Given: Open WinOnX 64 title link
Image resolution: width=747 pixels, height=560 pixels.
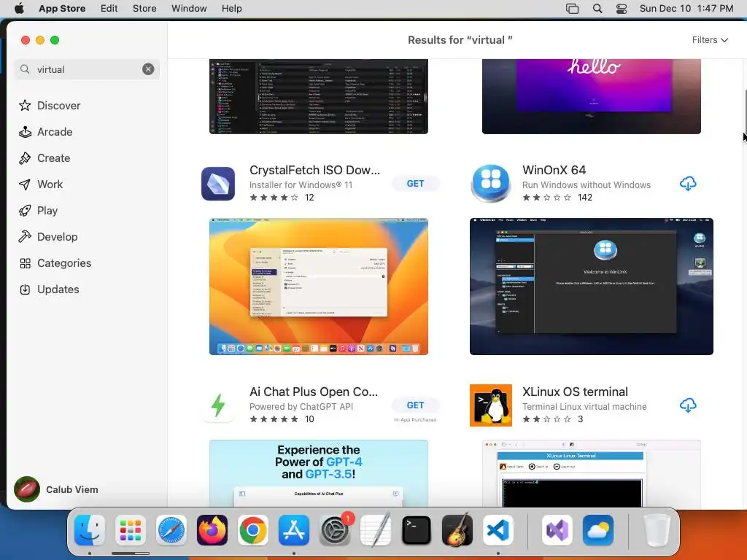Looking at the screenshot, I should [x=554, y=170].
